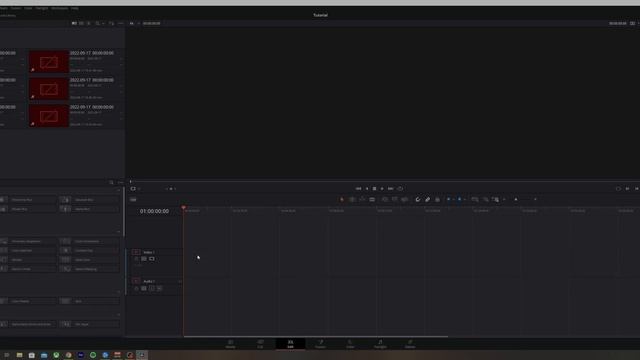This screenshot has height=360, width=640.
Task: Open Spotify from the taskbar
Action: 93,355
